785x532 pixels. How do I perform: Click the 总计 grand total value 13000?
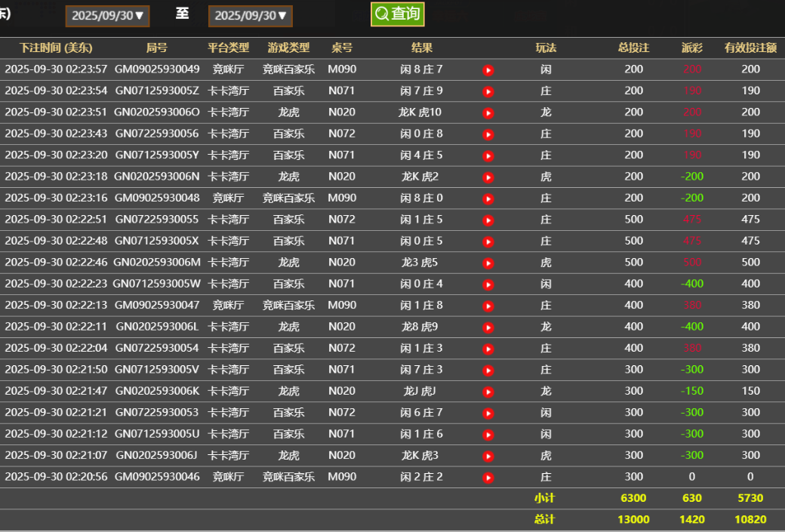[634, 519]
